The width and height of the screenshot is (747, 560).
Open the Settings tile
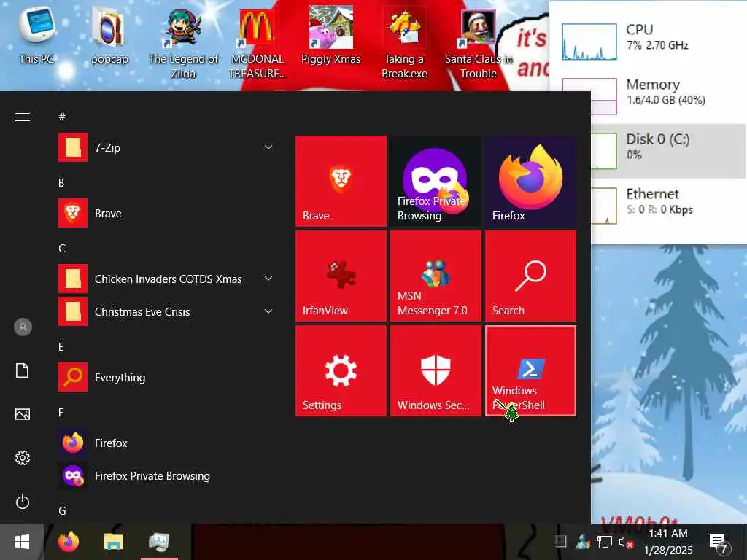click(341, 370)
